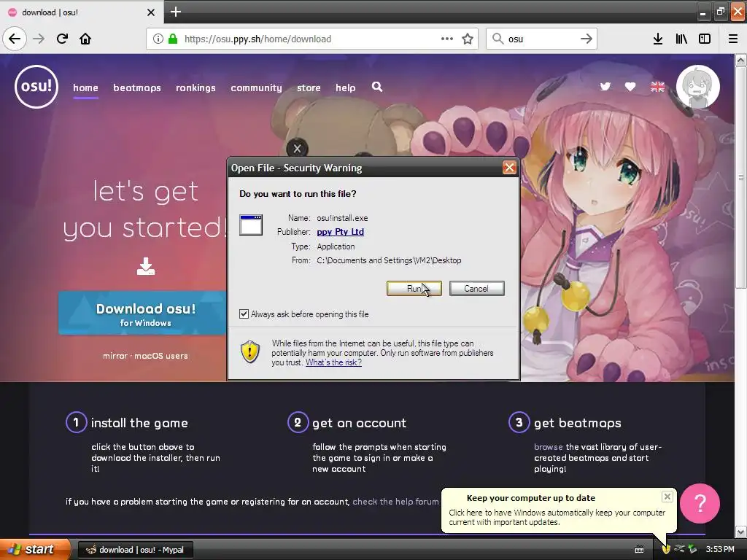The image size is (747, 560).
Task: Select the Mypal taskbar button
Action: coord(135,550)
